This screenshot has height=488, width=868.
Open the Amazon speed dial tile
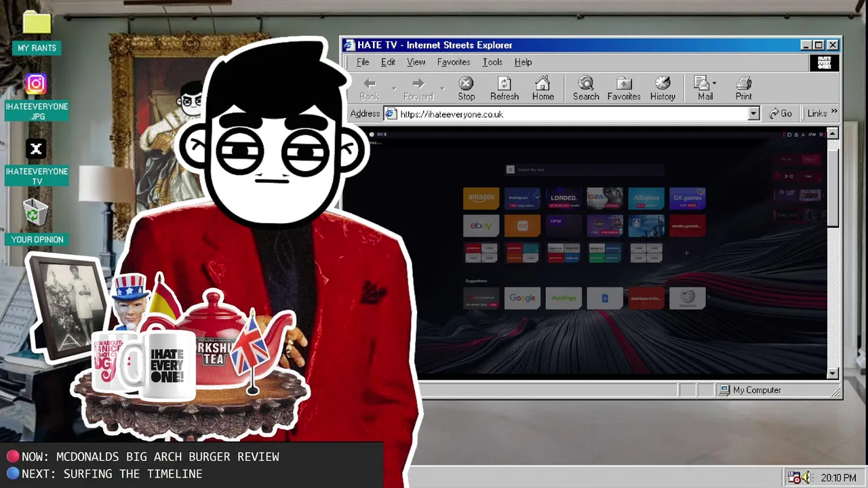[481, 198]
